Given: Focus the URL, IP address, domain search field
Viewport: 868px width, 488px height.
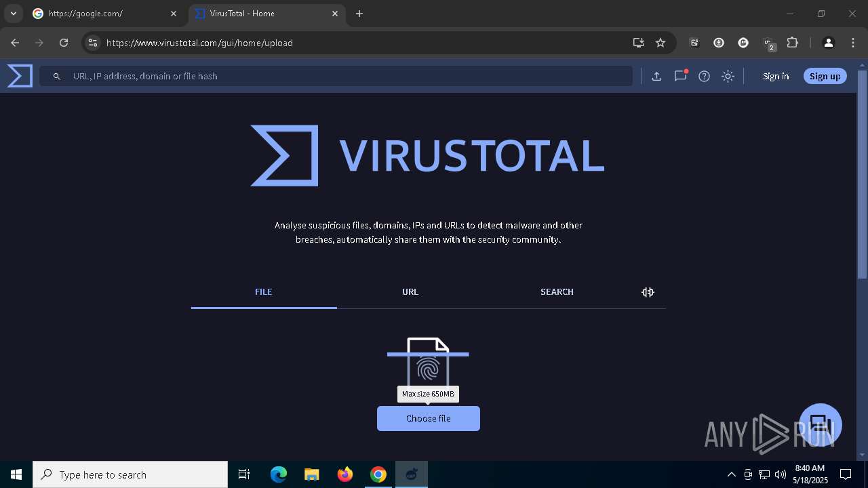Looking at the screenshot, I should tap(336, 76).
